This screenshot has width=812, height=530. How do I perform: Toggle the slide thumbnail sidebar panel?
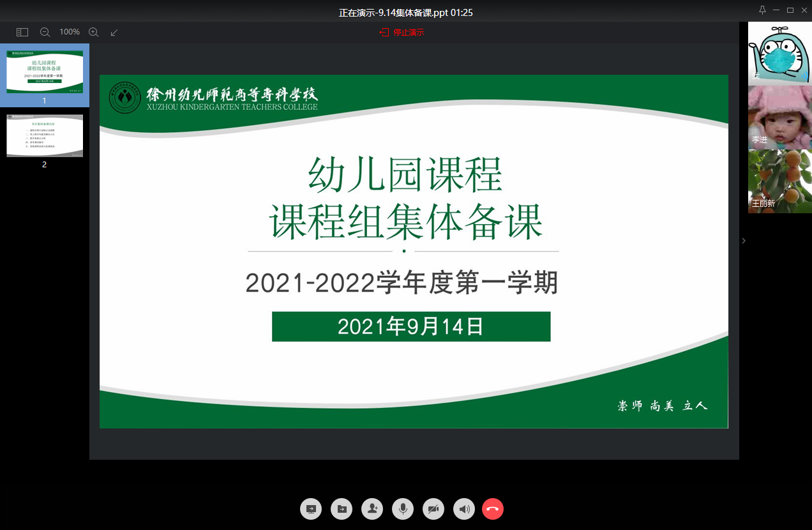[x=22, y=32]
